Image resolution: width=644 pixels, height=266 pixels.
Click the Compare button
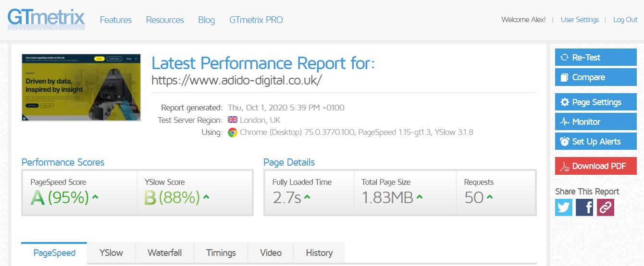point(596,77)
